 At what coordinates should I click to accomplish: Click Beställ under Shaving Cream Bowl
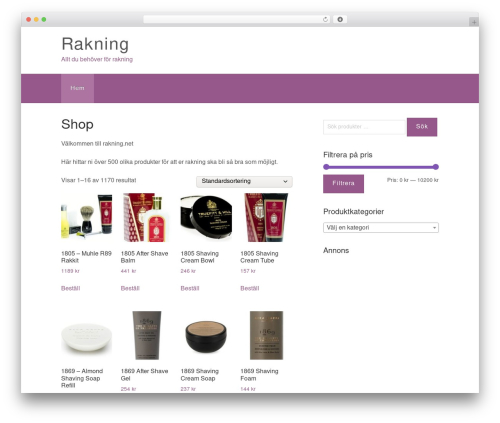(x=190, y=288)
